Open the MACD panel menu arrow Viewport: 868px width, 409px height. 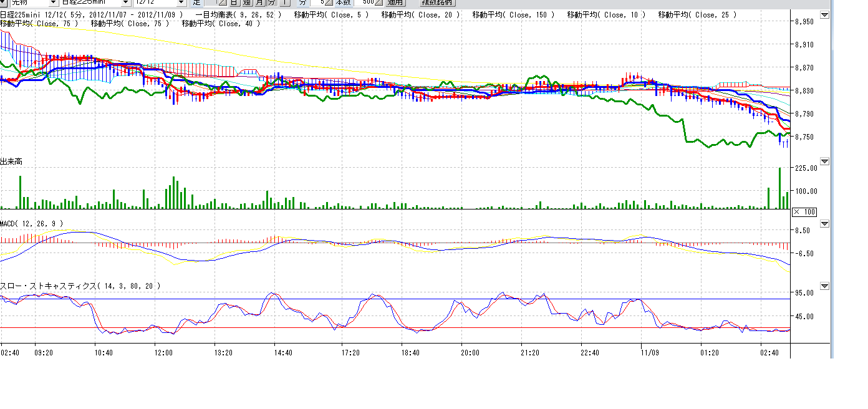pyautogui.click(x=825, y=224)
